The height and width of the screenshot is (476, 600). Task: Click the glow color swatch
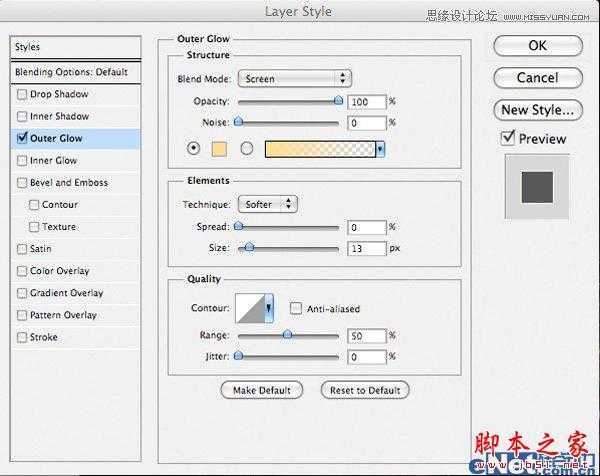coord(219,149)
